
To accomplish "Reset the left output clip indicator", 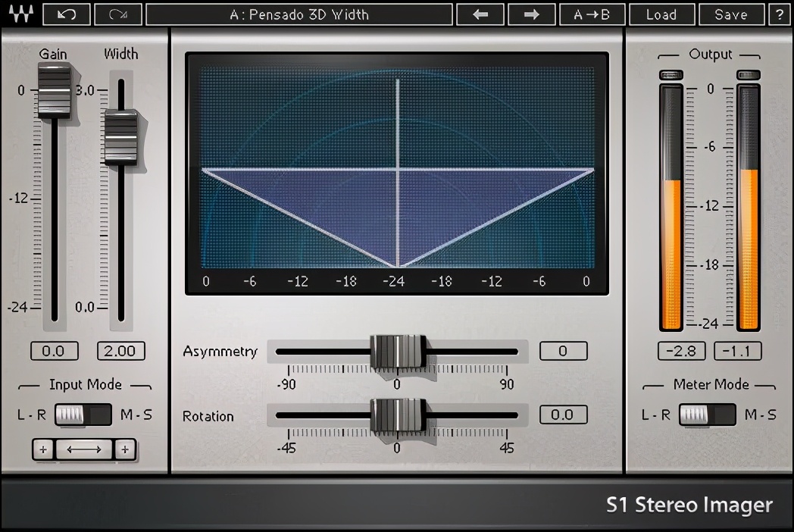I will (x=671, y=75).
